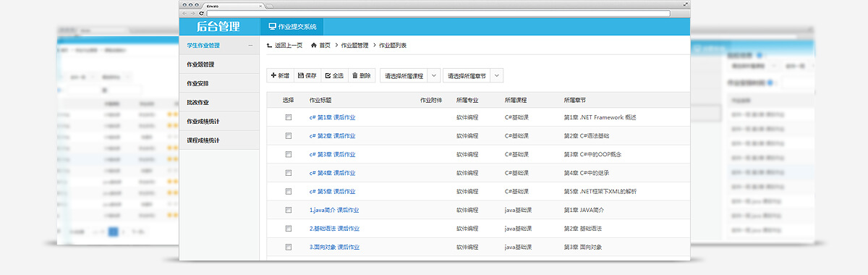Select the checkbox for 1.java简介 课后作业
Viewport: 868px width, 275px height.
(x=288, y=210)
